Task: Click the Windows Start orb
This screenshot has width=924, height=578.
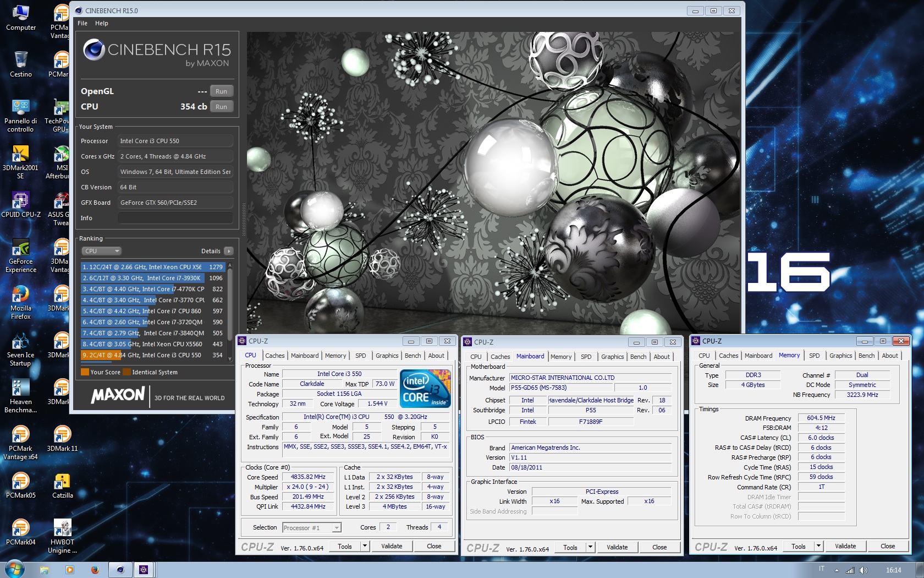Action: [14, 569]
